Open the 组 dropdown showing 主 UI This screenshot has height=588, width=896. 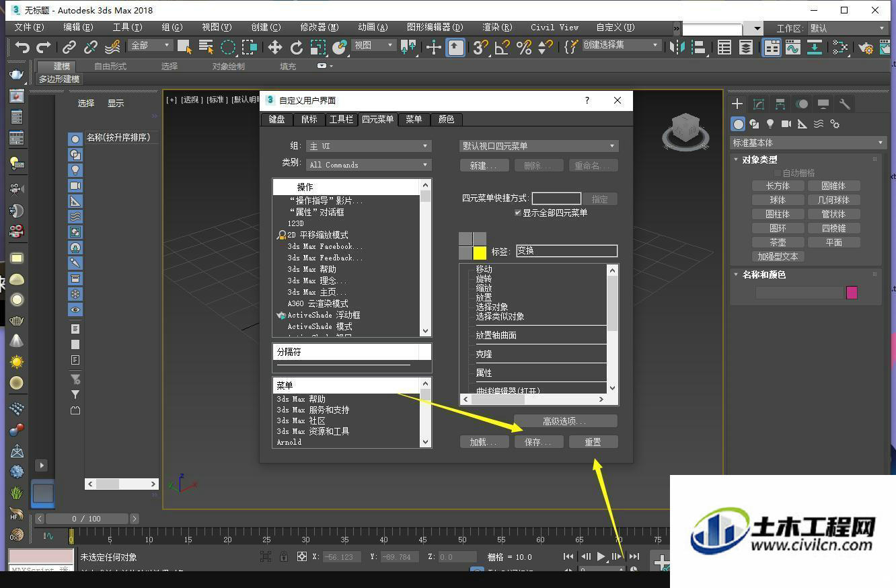[369, 146]
